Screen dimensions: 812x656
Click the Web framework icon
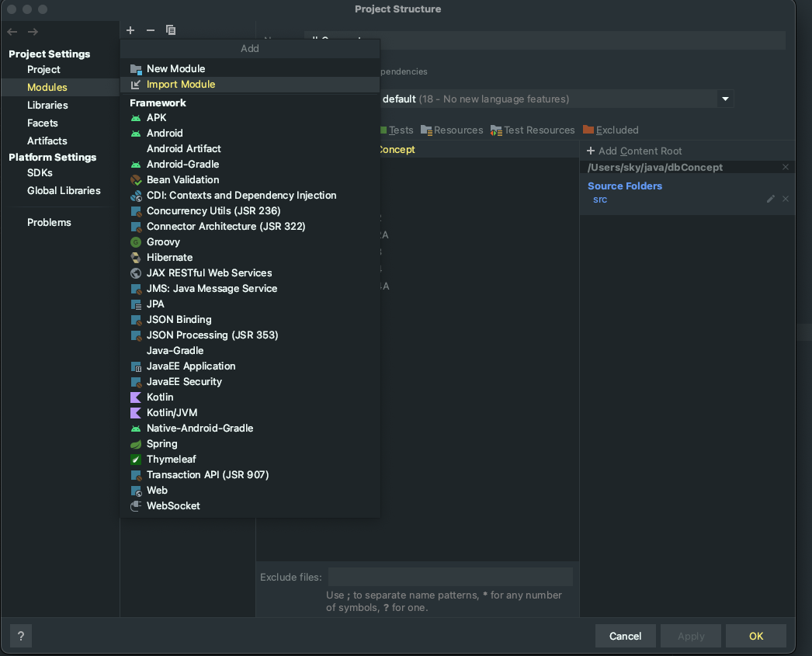tap(136, 491)
